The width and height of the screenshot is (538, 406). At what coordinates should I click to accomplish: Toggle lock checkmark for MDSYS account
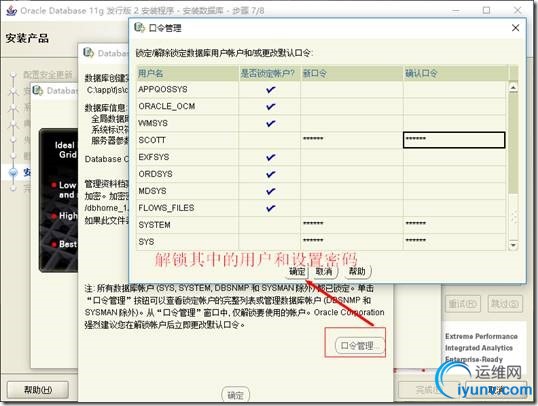[270, 191]
